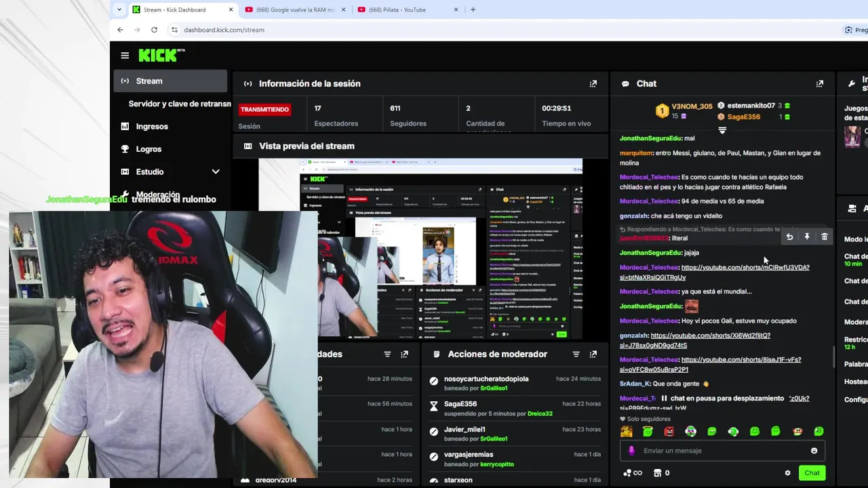Open the hamburger menu beside Kick logo
Image resolution: width=868 pixels, height=488 pixels.
point(125,56)
